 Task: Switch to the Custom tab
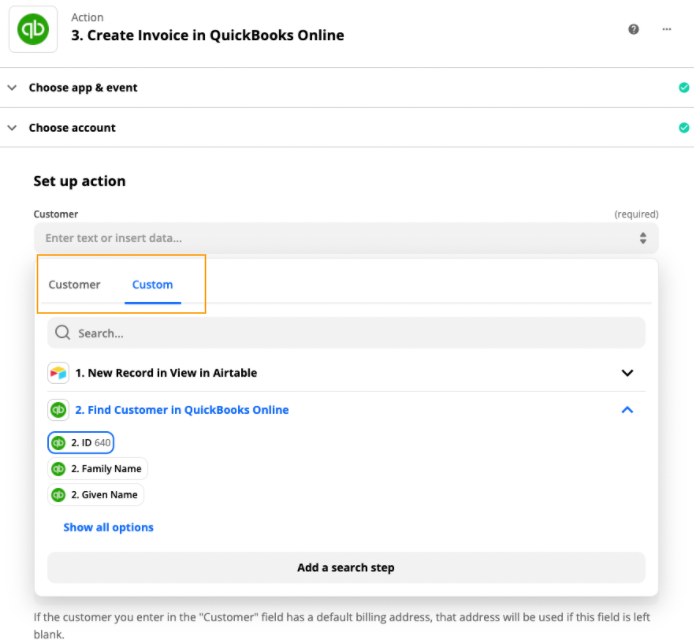tap(153, 284)
